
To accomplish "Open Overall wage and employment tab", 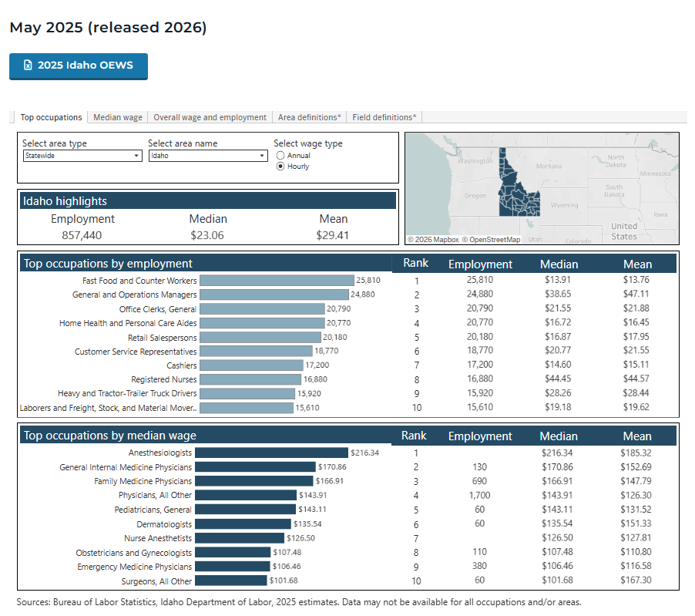I will (210, 117).
